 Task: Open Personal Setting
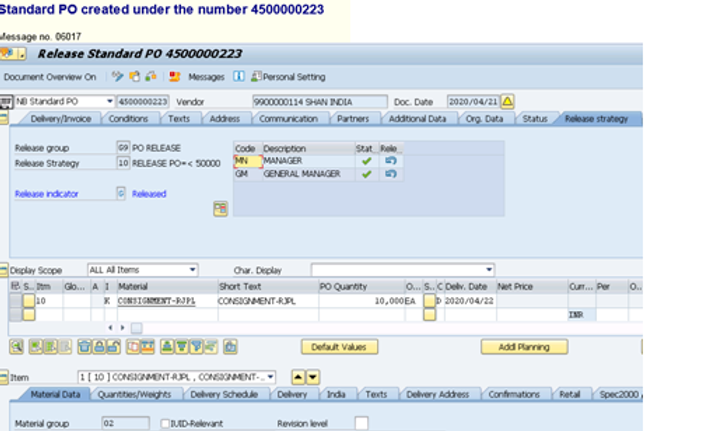pyautogui.click(x=288, y=77)
